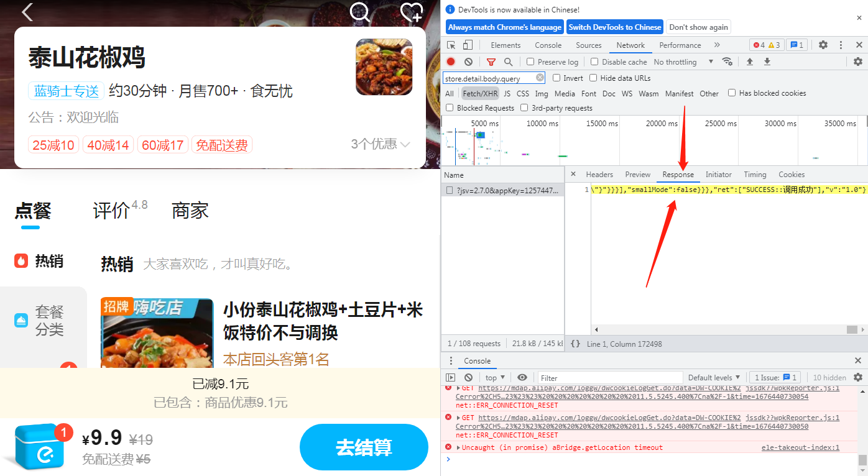Click Switch DevTools to Chinese
868x476 pixels.
(x=615, y=27)
